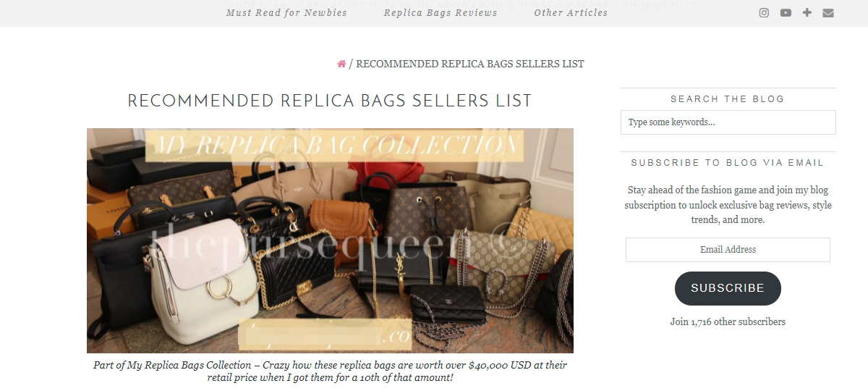Click the italic caption under the photo
Viewport: 868px width, 391px height.
coord(330,371)
